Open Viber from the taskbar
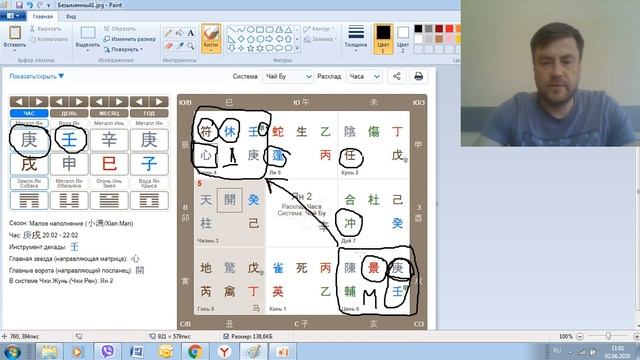 [107, 351]
